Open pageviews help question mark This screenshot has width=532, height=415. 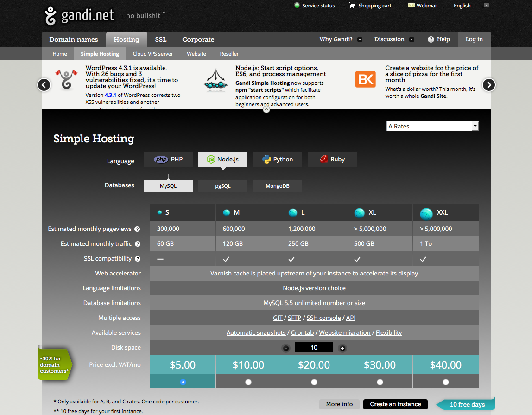click(x=137, y=229)
